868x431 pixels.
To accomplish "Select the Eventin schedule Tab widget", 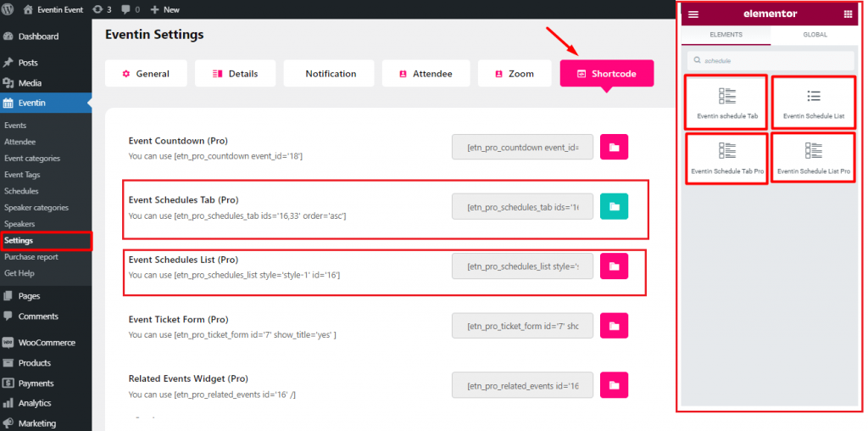I will coord(726,102).
